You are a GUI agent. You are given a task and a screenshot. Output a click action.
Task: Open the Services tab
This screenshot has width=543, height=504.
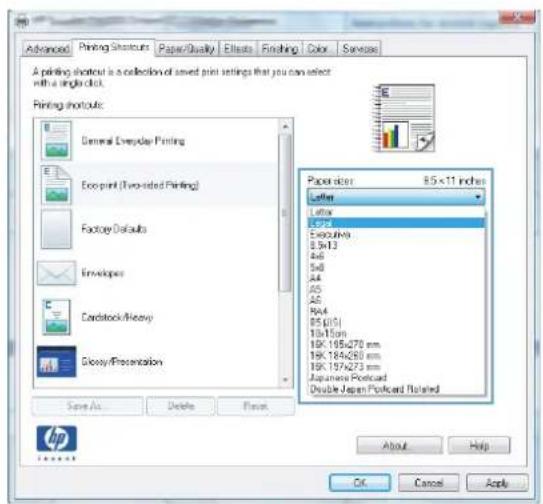point(360,49)
